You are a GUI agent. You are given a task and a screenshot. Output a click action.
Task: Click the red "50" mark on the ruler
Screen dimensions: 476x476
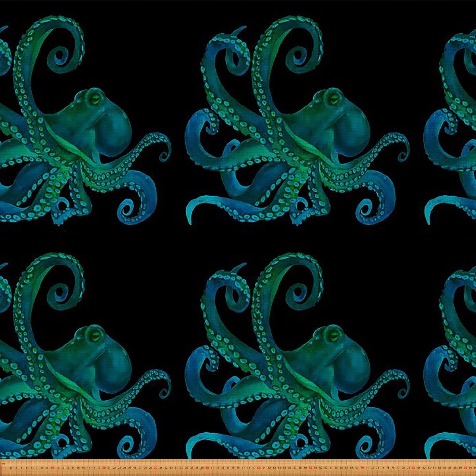(259, 468)
